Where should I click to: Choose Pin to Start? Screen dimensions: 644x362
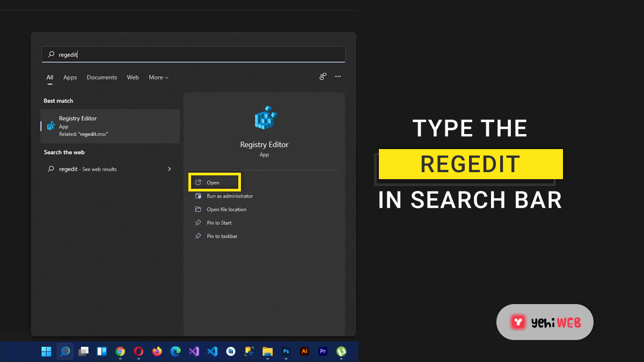219,223
